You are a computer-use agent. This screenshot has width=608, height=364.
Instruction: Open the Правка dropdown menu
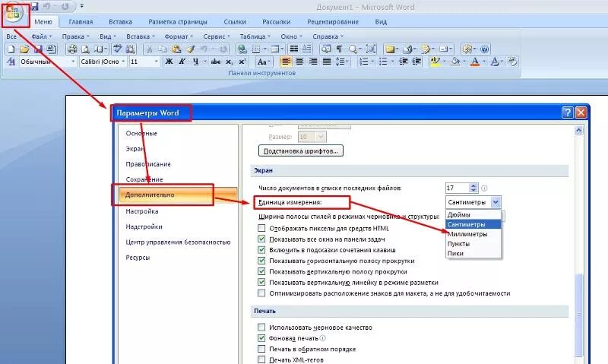(75, 36)
